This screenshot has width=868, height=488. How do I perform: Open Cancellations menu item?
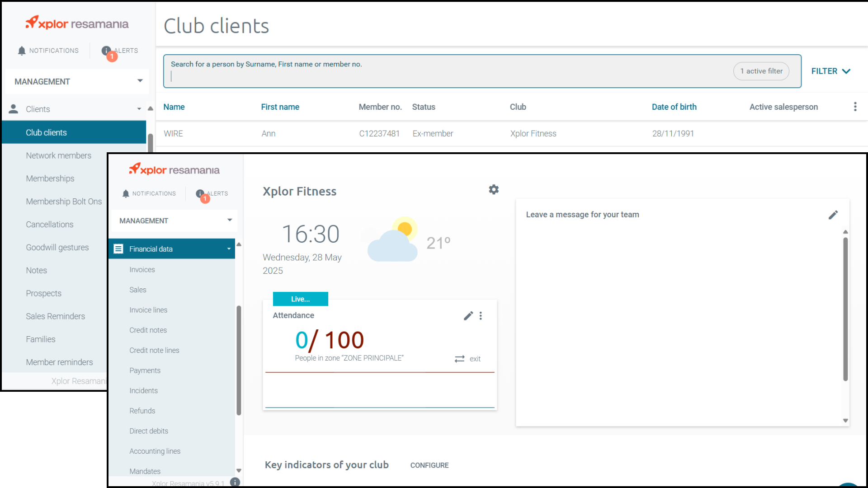click(50, 225)
